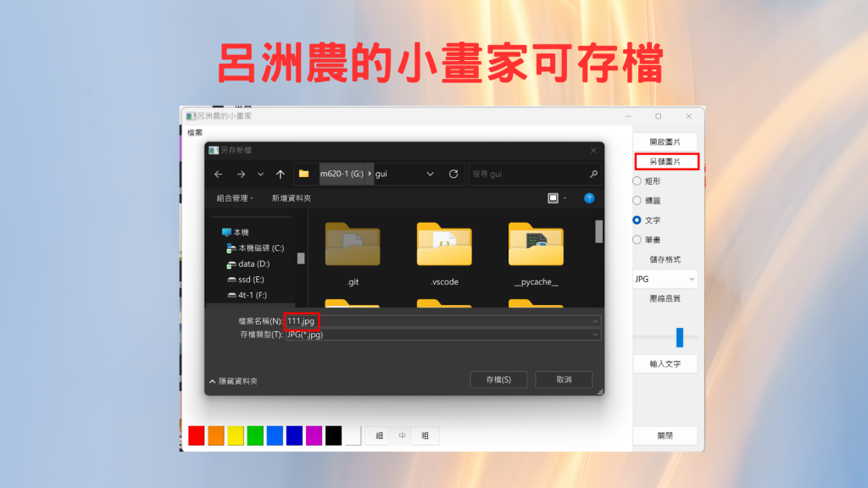Pick the orange color swatch
868x488 pixels.
(216, 435)
